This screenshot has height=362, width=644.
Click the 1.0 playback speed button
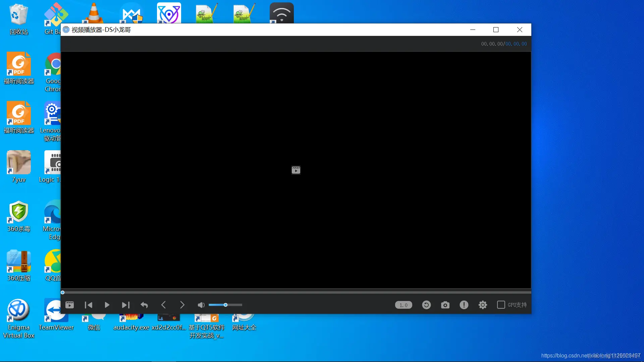click(x=404, y=305)
